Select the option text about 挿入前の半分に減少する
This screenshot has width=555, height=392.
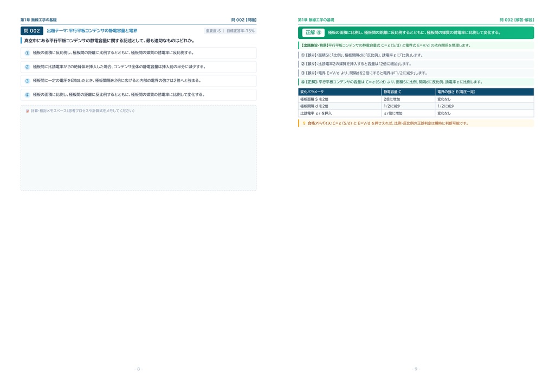[x=119, y=67]
